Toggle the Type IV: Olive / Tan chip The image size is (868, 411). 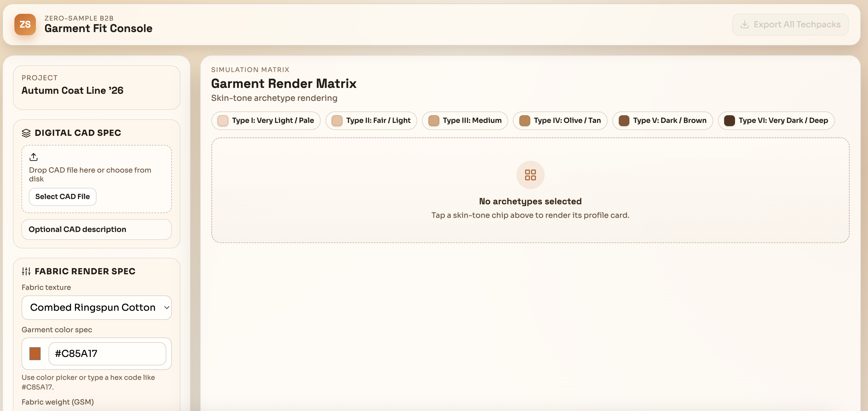pos(560,121)
